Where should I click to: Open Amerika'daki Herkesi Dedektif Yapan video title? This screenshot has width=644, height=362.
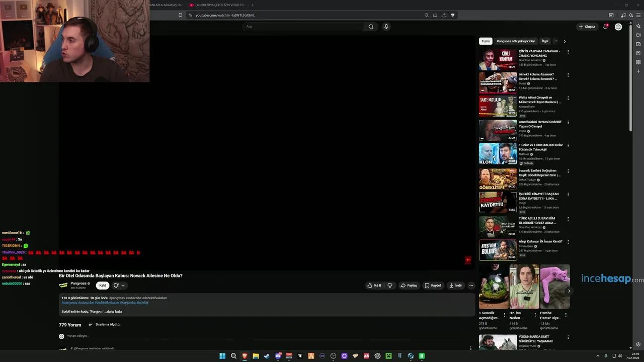pos(540,124)
